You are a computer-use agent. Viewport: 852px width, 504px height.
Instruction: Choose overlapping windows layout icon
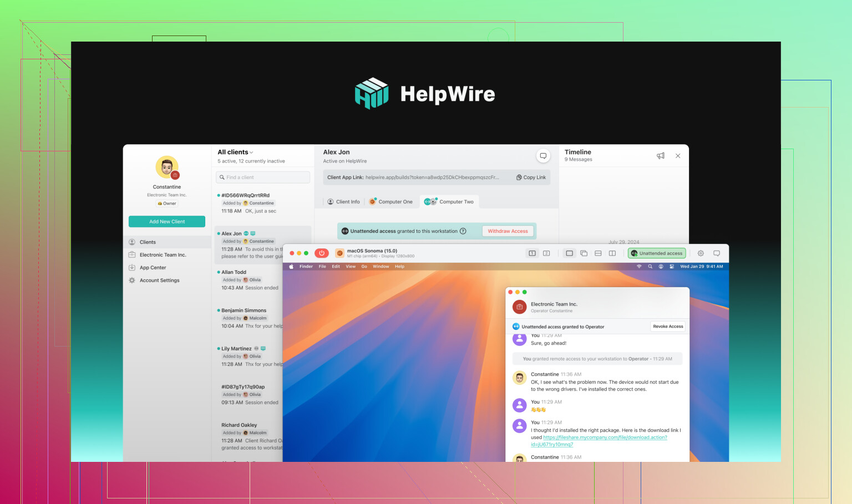pyautogui.click(x=584, y=253)
